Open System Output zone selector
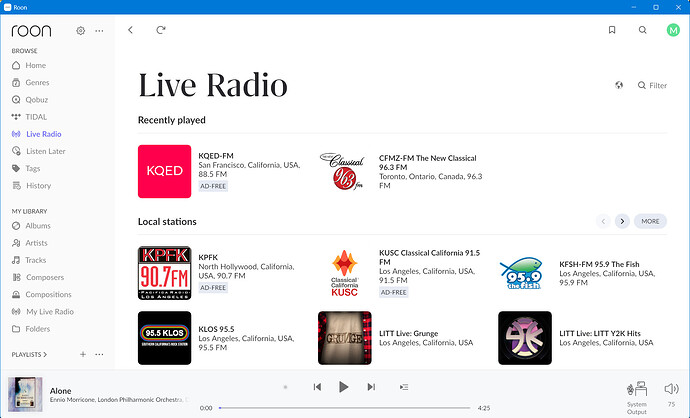Image resolution: width=690 pixels, height=418 pixels. [x=637, y=398]
